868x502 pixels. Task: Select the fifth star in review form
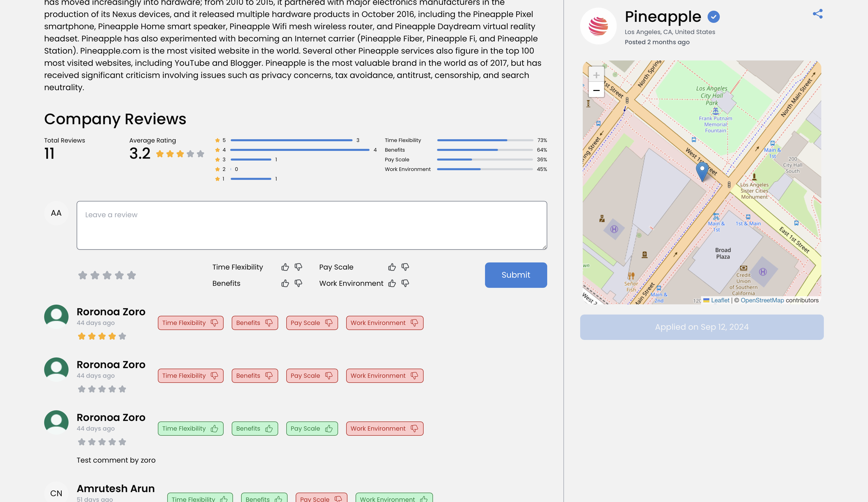click(131, 275)
